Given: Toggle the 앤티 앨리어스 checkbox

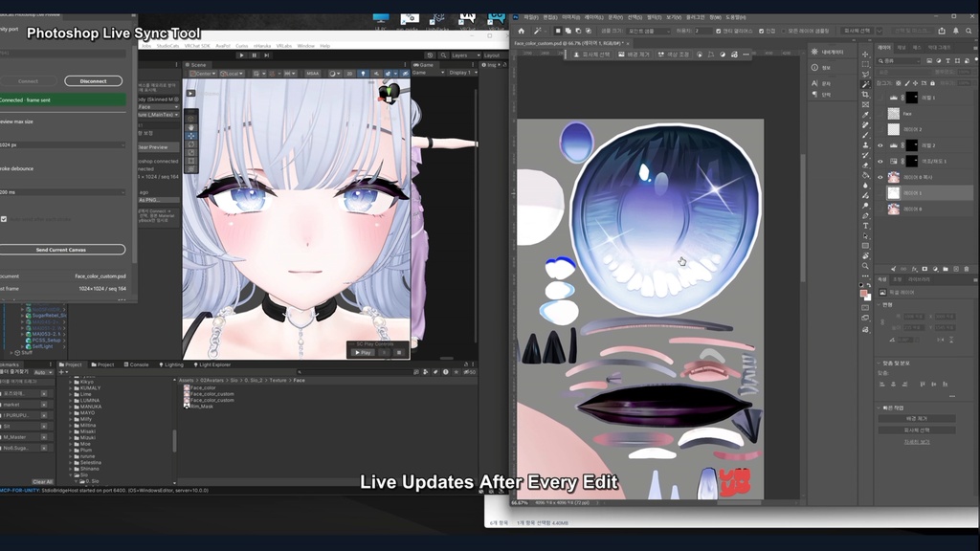Looking at the screenshot, I should (718, 31).
